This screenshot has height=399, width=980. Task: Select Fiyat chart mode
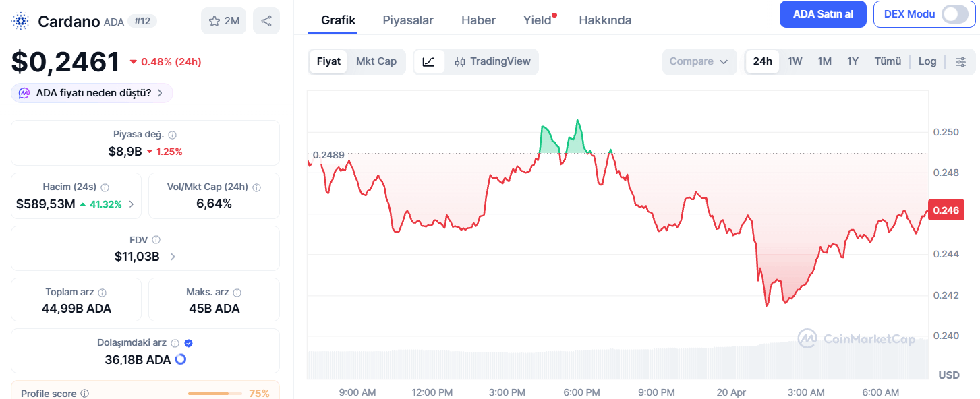328,61
